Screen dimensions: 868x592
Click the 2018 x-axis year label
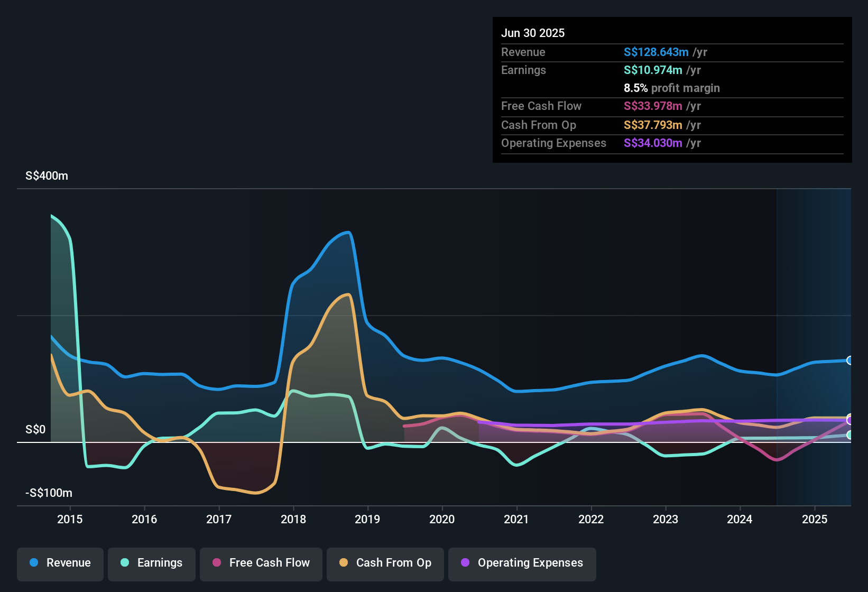tap(293, 519)
